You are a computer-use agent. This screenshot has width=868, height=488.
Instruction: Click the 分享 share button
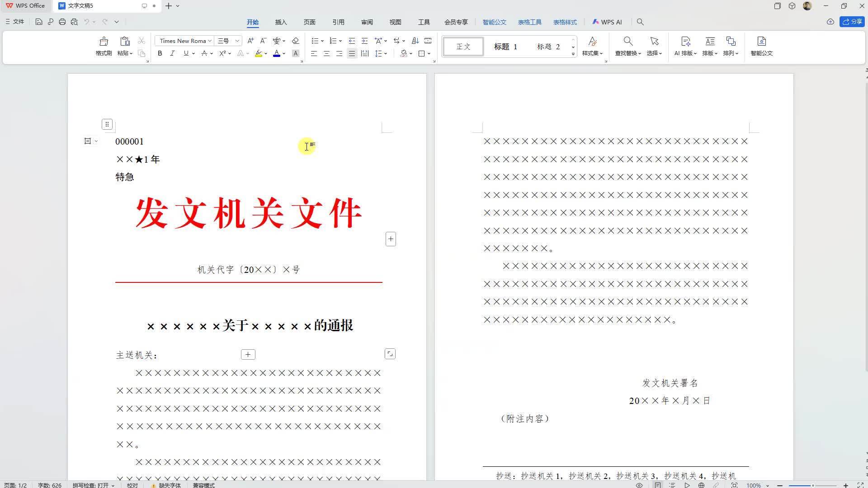coord(852,21)
